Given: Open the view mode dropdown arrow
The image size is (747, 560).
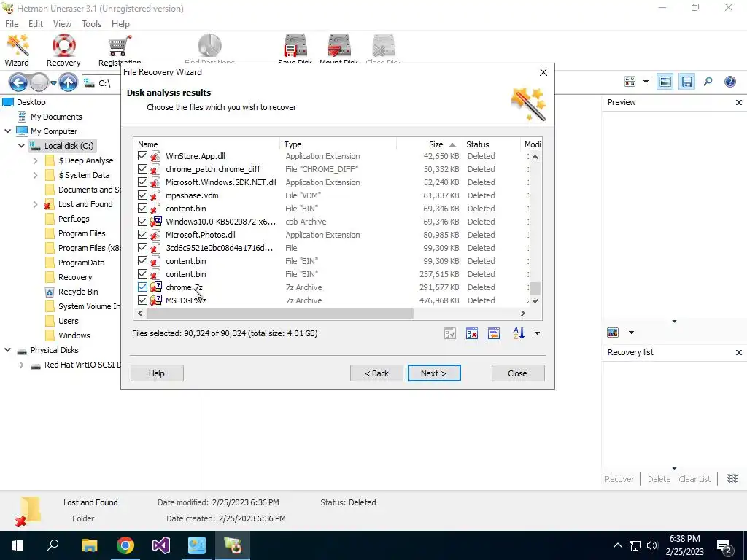Looking at the screenshot, I should 646,82.
